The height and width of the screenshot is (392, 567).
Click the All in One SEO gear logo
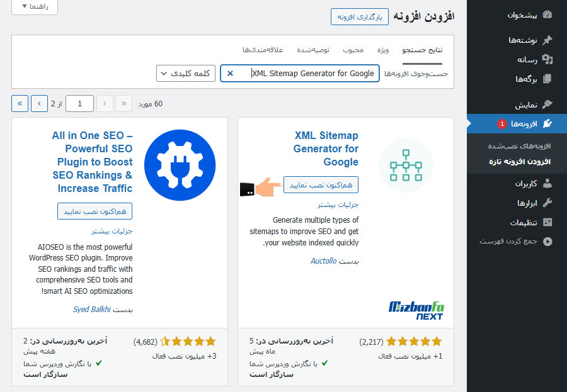(180, 165)
